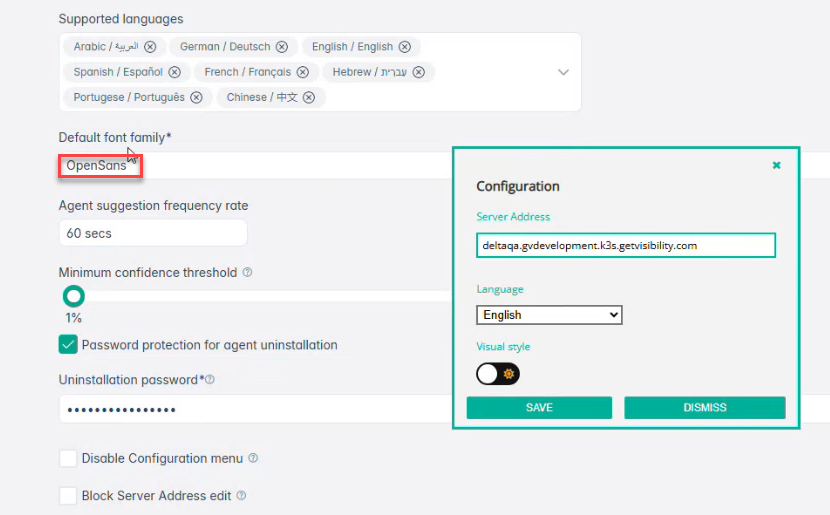Viewport: 830px width, 515px height.
Task: Click the DISMISS button
Action: point(705,408)
